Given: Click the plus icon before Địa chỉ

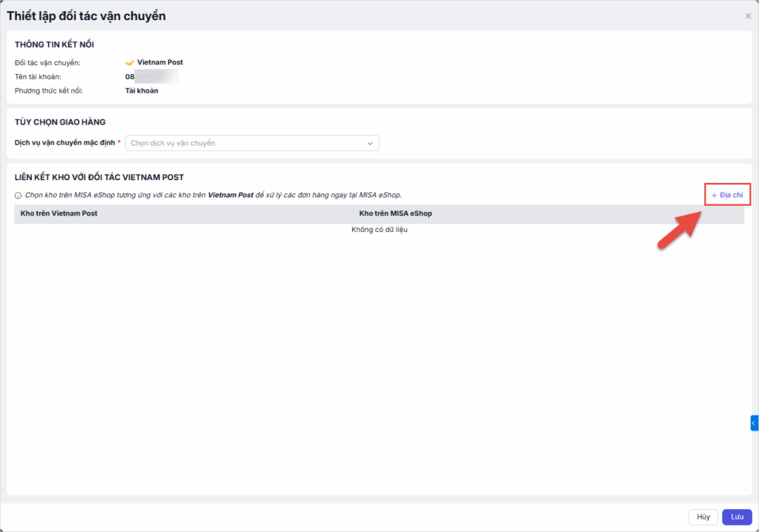Looking at the screenshot, I should pos(715,195).
